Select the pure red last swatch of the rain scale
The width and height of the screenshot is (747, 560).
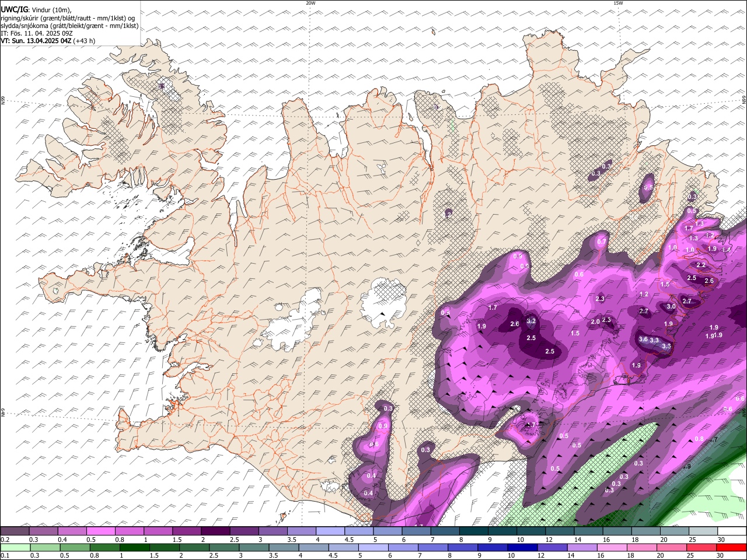click(x=731, y=547)
